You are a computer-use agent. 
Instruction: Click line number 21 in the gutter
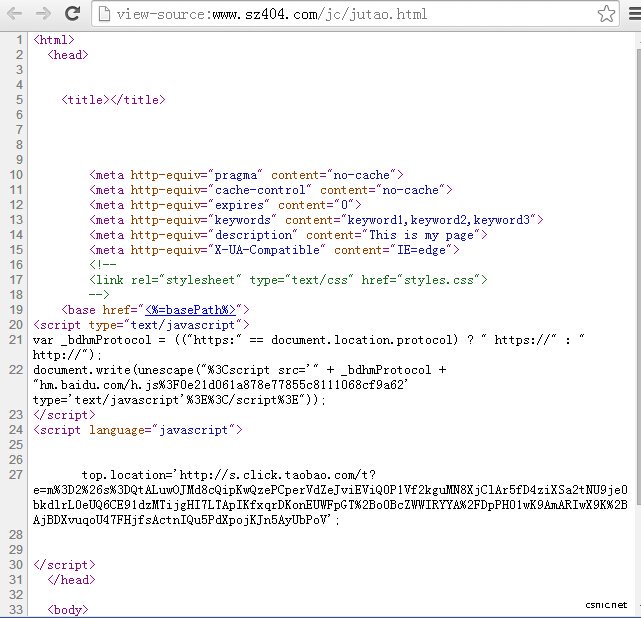coord(17,340)
